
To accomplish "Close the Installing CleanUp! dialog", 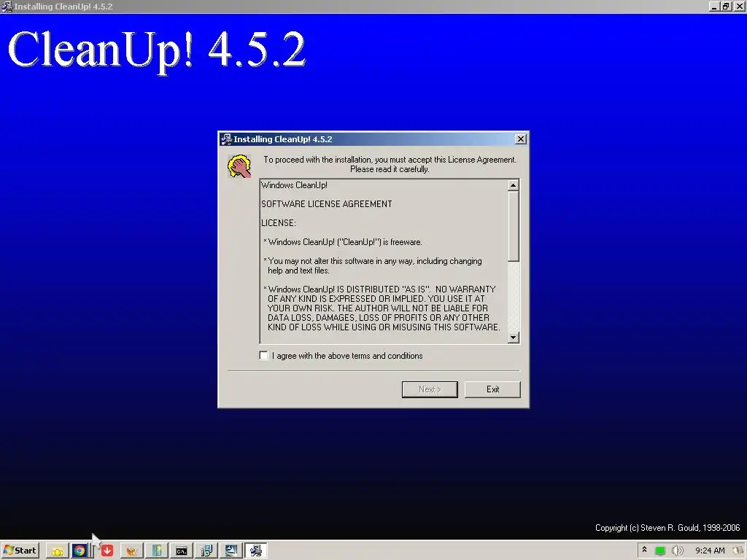I will (520, 139).
